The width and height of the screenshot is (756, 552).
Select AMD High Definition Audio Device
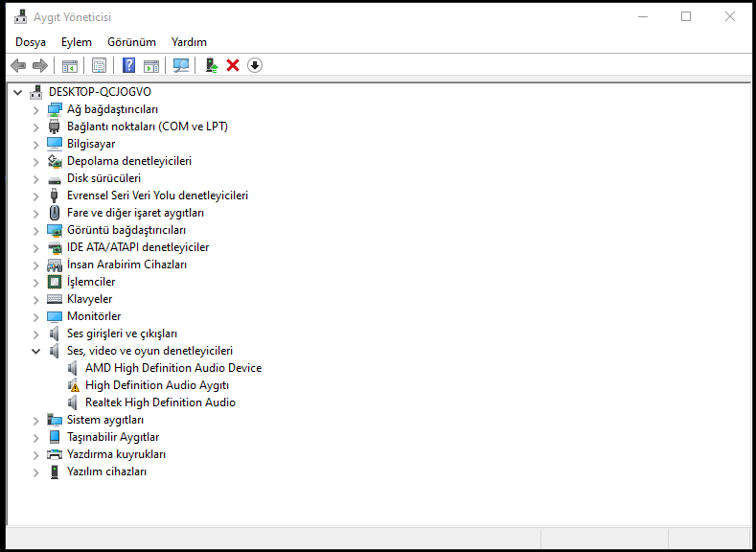[x=173, y=368]
